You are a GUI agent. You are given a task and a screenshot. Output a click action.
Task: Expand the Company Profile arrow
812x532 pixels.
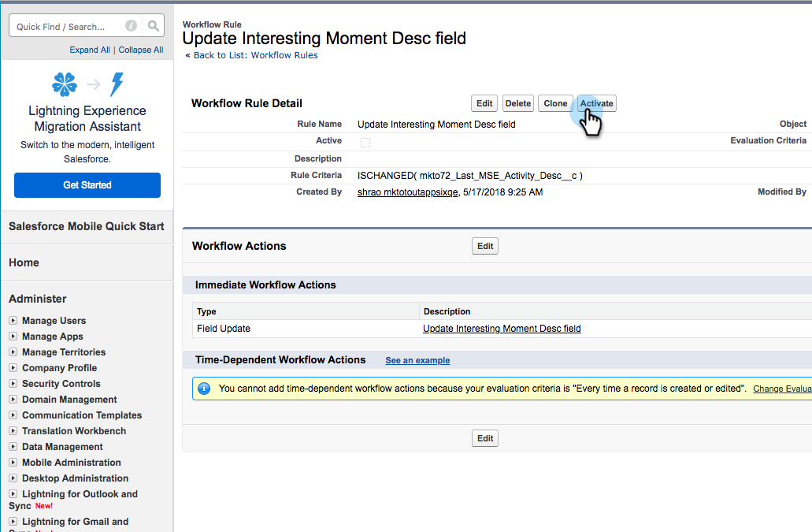pos(13,368)
